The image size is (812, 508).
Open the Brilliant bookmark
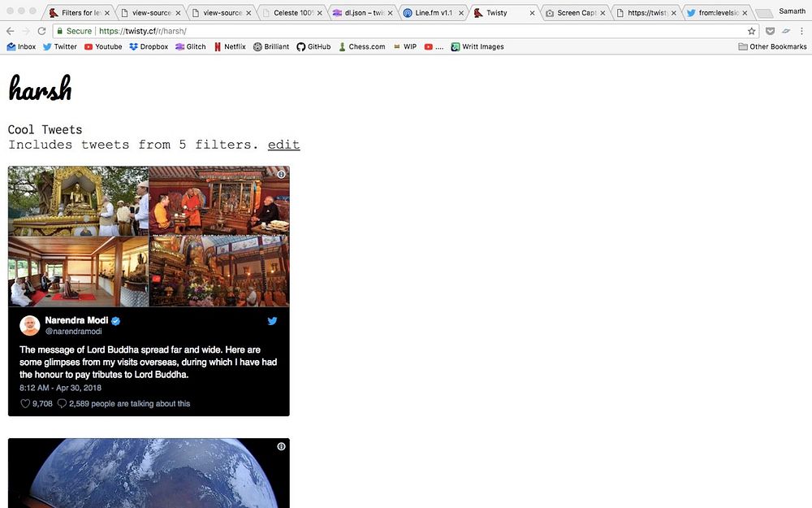271,46
